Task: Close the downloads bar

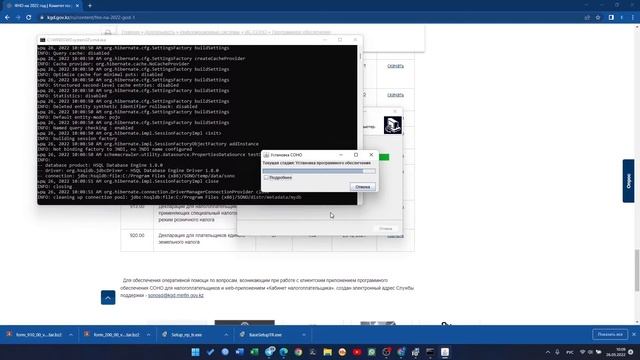Action: [634, 334]
